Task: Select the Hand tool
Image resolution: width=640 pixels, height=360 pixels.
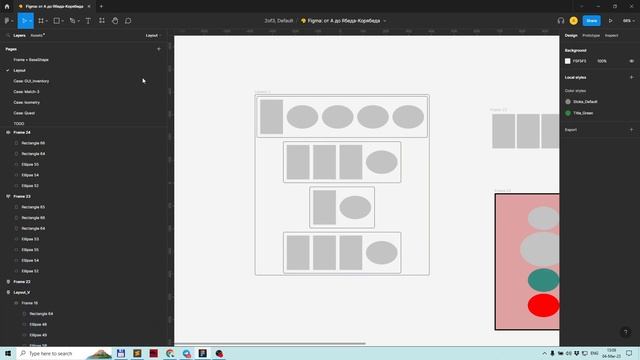Action: (x=115, y=21)
